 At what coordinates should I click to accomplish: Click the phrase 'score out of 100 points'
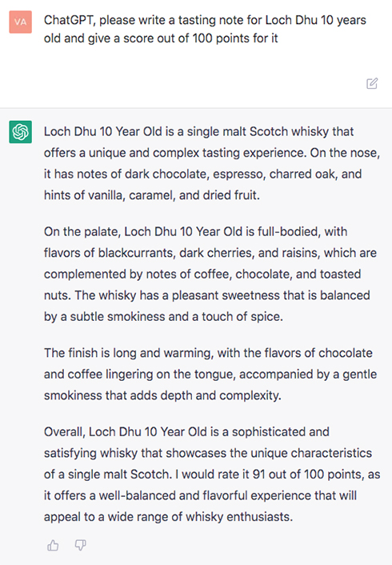click(186, 38)
